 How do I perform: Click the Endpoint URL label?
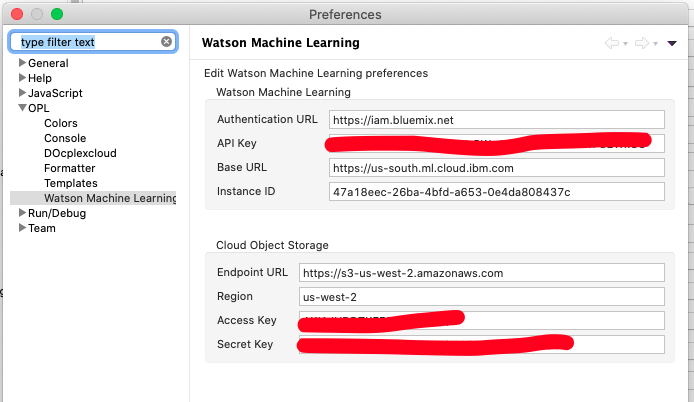252,272
